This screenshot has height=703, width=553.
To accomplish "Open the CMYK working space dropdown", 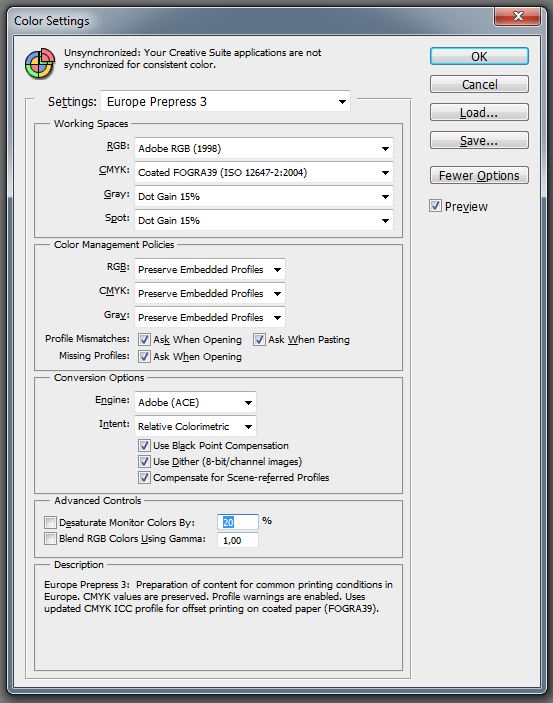I will (x=264, y=173).
